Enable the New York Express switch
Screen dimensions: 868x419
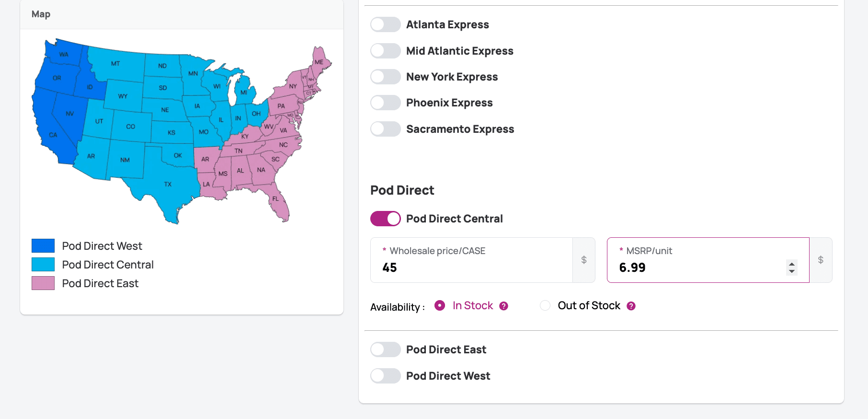click(385, 77)
